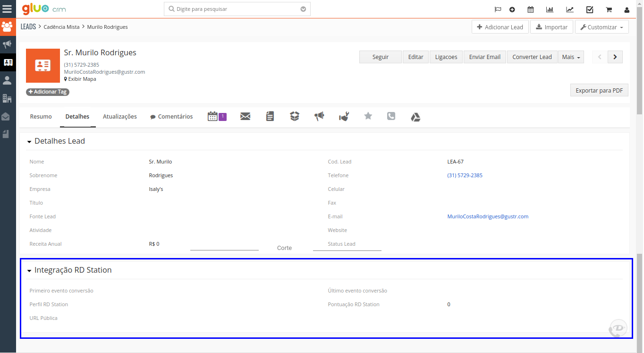This screenshot has height=353, width=644.
Task: Click the floating phone dialer icon
Action: [617, 328]
